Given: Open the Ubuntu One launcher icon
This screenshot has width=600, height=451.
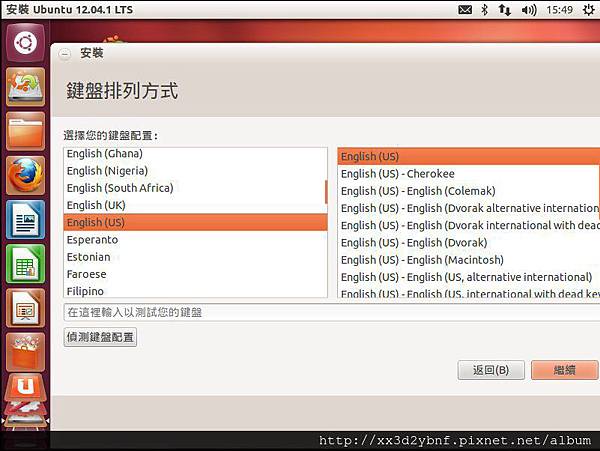Looking at the screenshot, I should [x=26, y=387].
